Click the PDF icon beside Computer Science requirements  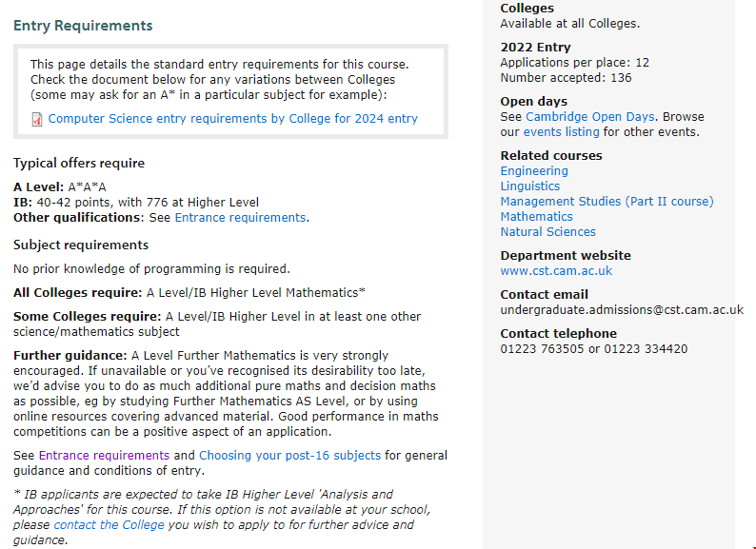[37, 120]
